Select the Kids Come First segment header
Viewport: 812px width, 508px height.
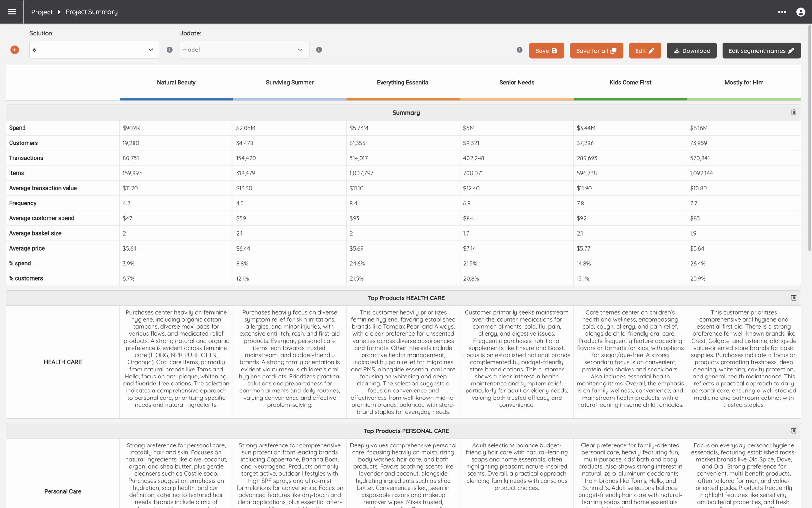click(x=630, y=82)
